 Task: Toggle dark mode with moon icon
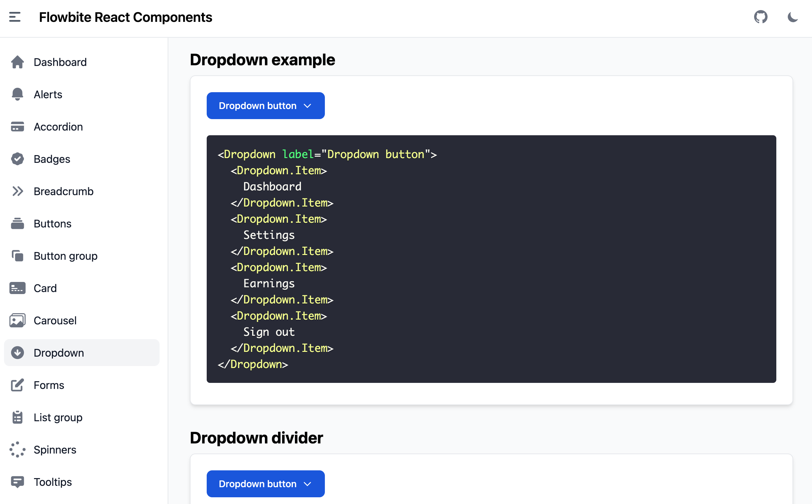tap(792, 17)
